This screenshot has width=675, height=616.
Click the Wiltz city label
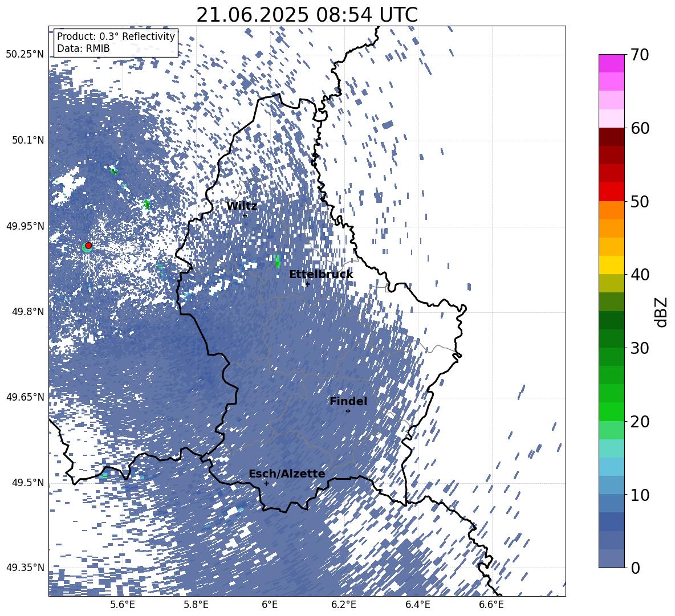pos(242,206)
